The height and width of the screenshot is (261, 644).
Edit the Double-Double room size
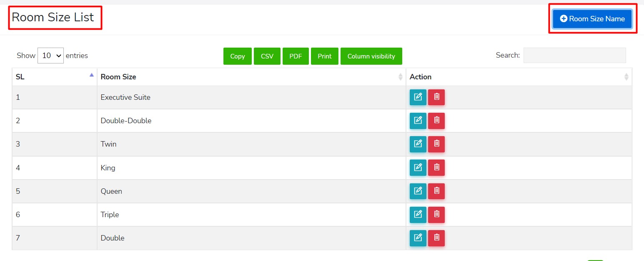tap(418, 121)
